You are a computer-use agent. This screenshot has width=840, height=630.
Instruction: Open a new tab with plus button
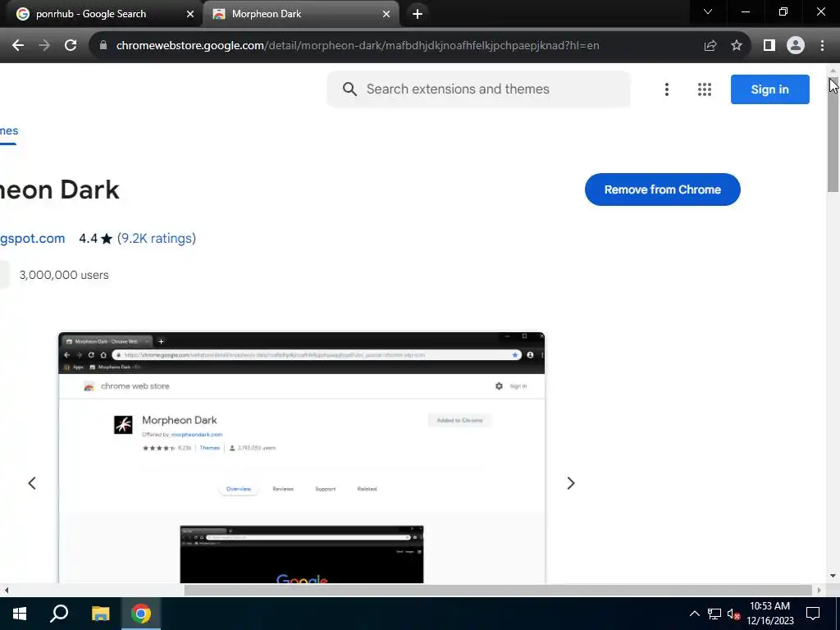(x=418, y=14)
